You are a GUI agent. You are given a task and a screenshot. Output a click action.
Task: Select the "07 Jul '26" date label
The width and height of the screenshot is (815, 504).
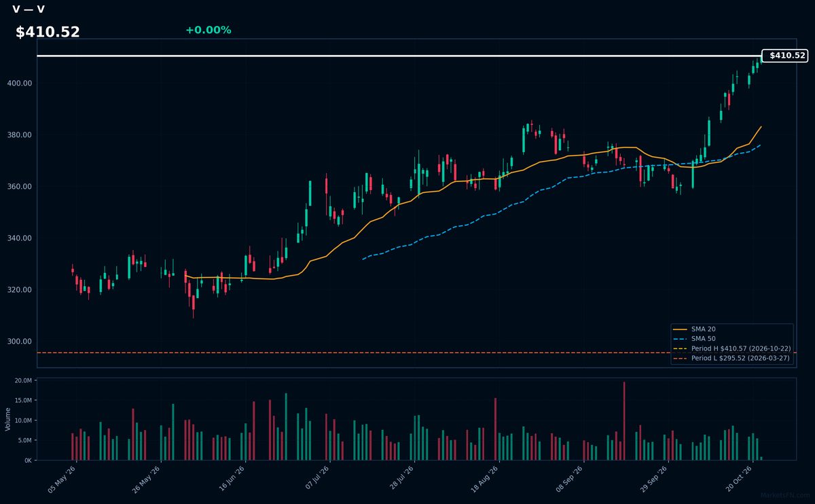pyautogui.click(x=315, y=480)
